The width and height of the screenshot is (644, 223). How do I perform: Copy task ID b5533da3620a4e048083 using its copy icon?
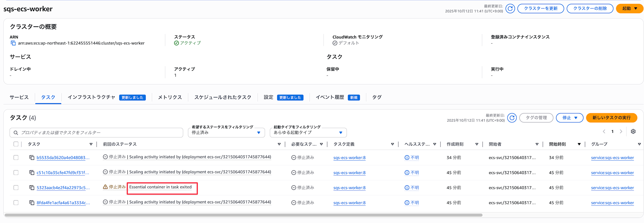coord(32,158)
